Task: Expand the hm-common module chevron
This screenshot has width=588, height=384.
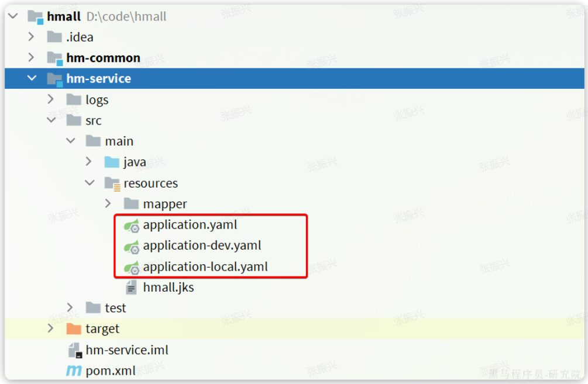Action: (x=32, y=57)
